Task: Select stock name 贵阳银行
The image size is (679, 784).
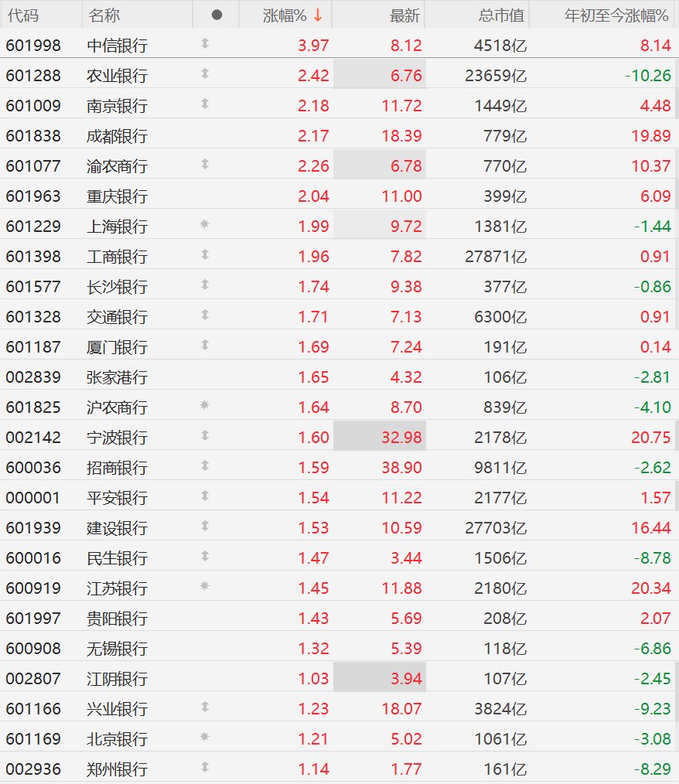Action: tap(117, 619)
